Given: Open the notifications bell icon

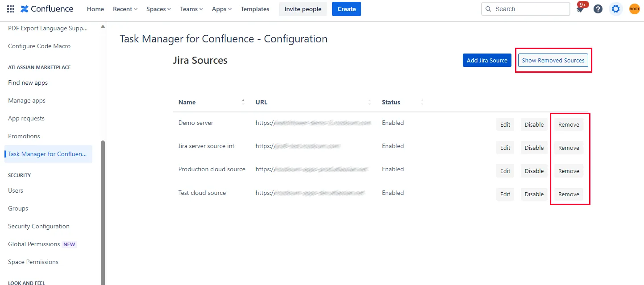Looking at the screenshot, I should pos(580,9).
